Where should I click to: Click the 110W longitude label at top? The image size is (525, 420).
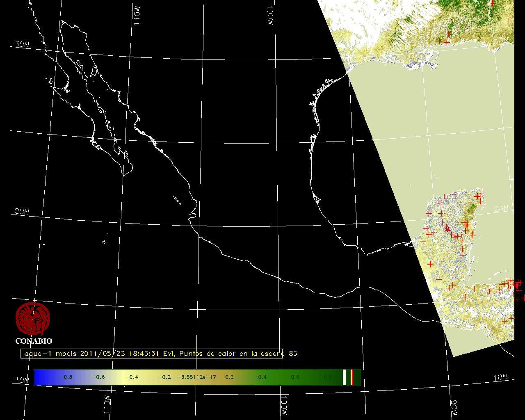(x=137, y=16)
